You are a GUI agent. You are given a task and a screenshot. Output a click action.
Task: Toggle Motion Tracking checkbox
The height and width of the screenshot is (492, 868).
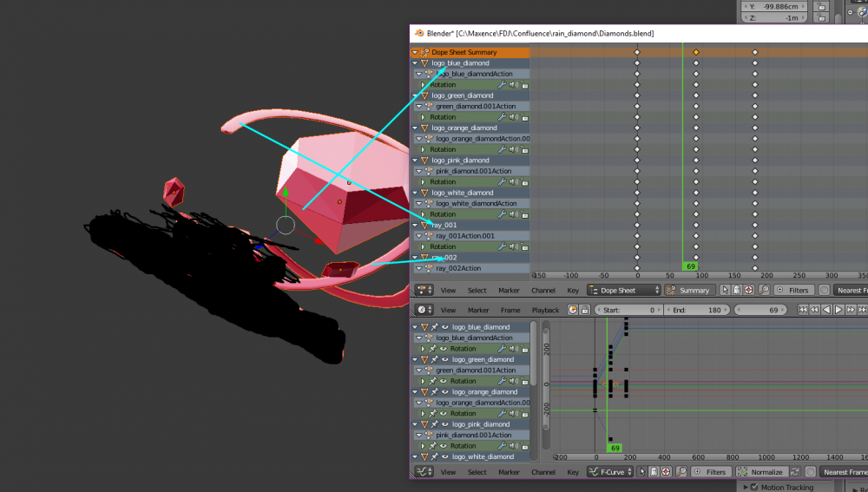(x=754, y=487)
